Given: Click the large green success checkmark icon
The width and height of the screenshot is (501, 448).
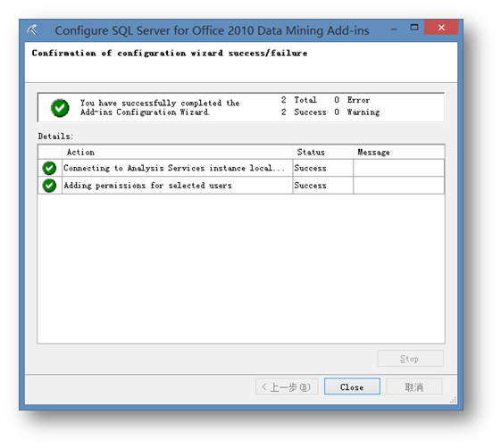Looking at the screenshot, I should 60,108.
